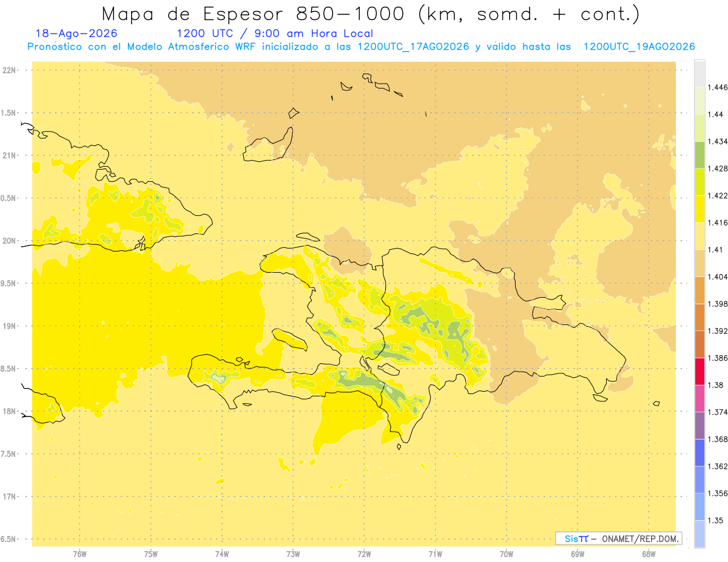Click the '1200UTC_17AGO2026' initialization timestamp
The height and width of the screenshot is (562, 728).
coord(413,47)
